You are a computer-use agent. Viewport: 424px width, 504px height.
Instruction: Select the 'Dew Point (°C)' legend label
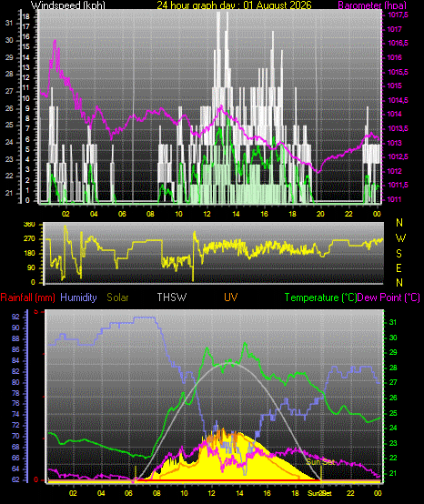[x=389, y=297]
